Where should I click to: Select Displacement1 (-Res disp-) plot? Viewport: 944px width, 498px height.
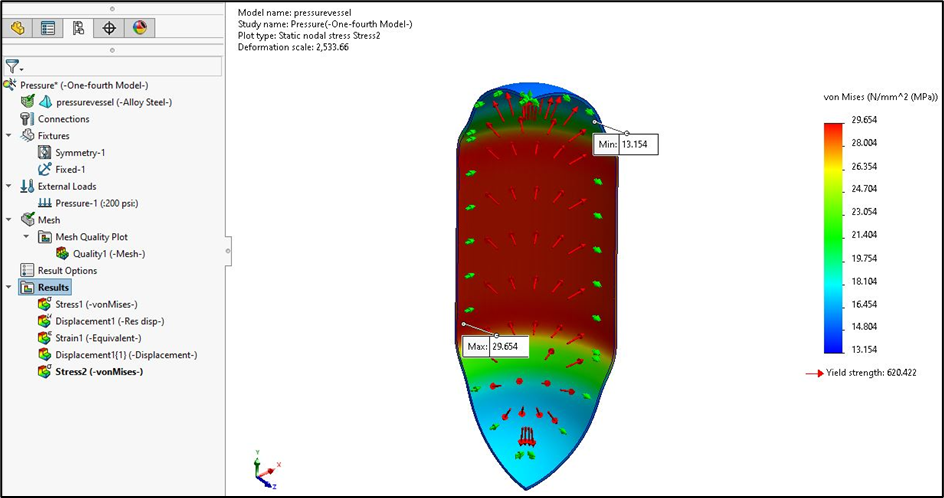tap(110, 321)
